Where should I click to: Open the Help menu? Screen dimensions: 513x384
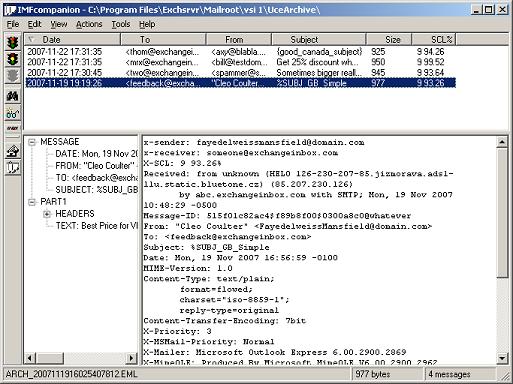coord(147,24)
